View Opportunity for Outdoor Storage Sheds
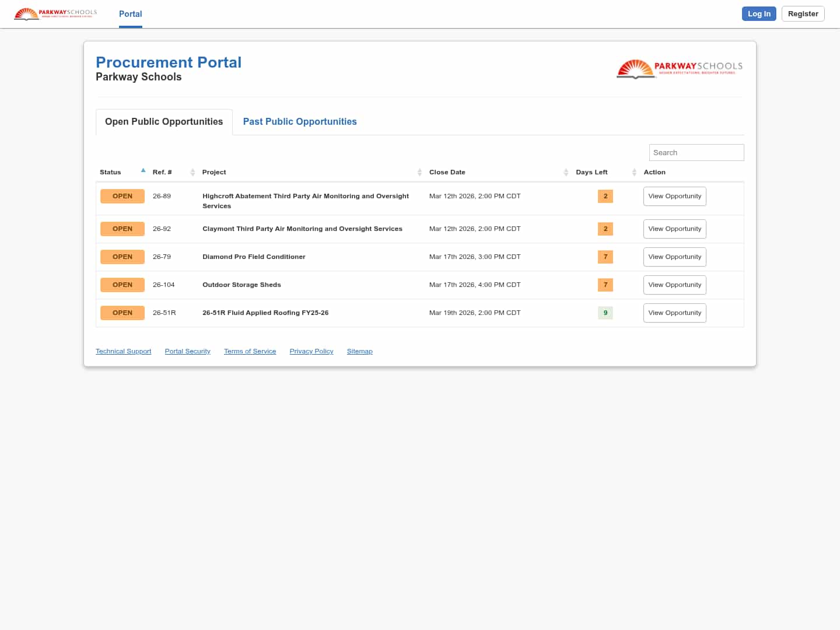The width and height of the screenshot is (840, 630). 674,285
